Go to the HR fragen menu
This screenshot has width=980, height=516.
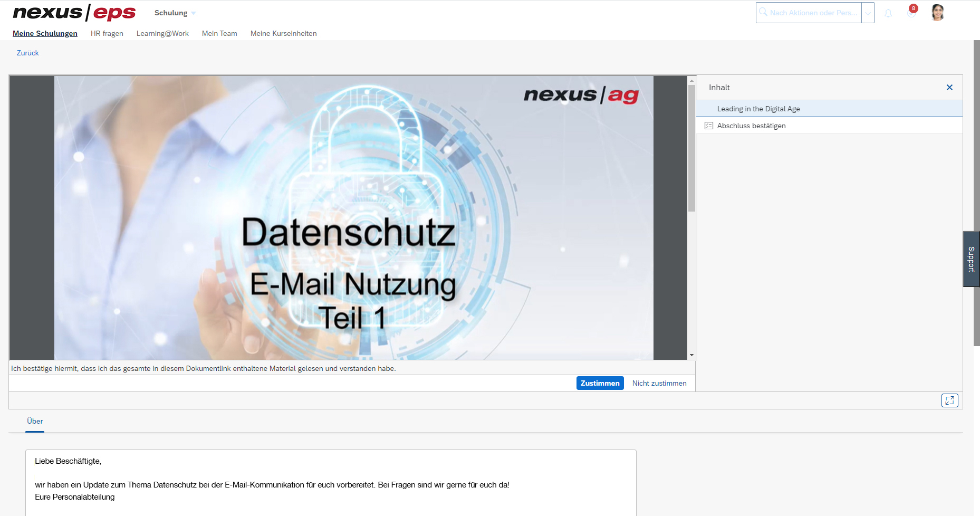pos(107,33)
